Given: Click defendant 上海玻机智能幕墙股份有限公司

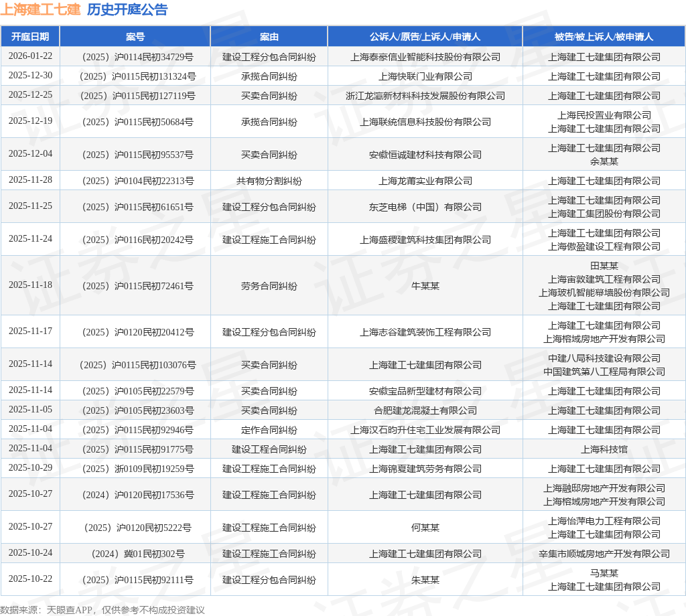Looking at the screenshot, I should (x=604, y=293).
